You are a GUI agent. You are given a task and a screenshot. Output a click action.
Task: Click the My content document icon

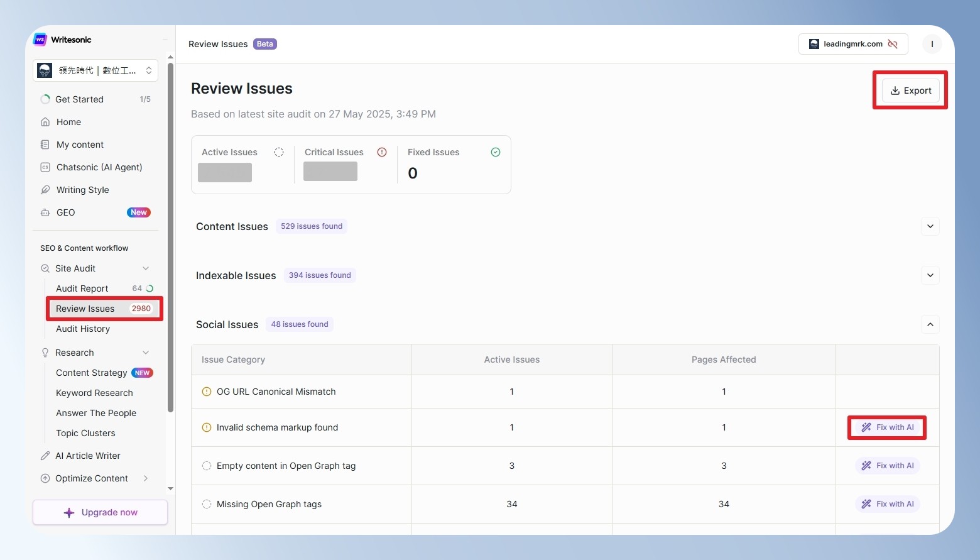click(45, 145)
